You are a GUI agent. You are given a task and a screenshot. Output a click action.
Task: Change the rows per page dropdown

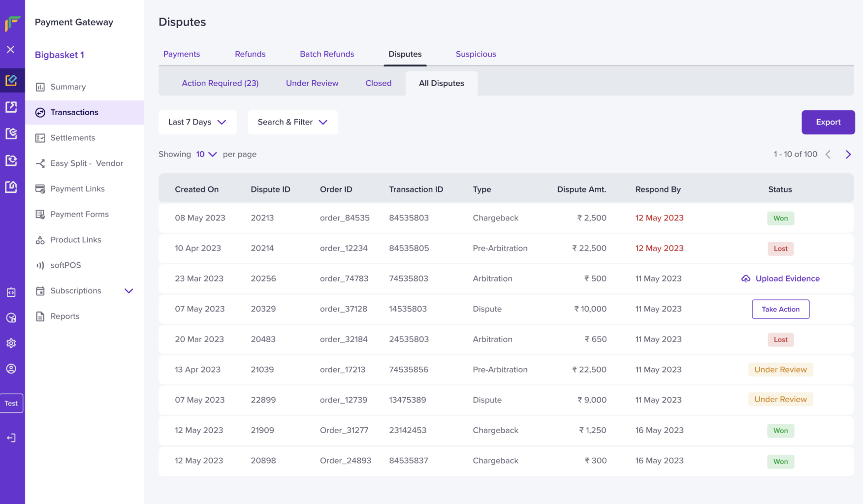click(x=206, y=154)
